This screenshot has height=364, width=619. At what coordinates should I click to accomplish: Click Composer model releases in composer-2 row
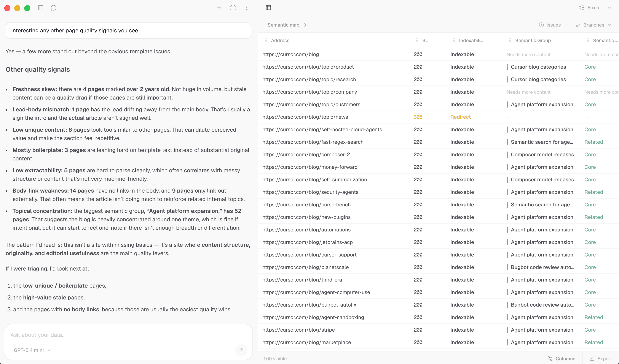[542, 155]
